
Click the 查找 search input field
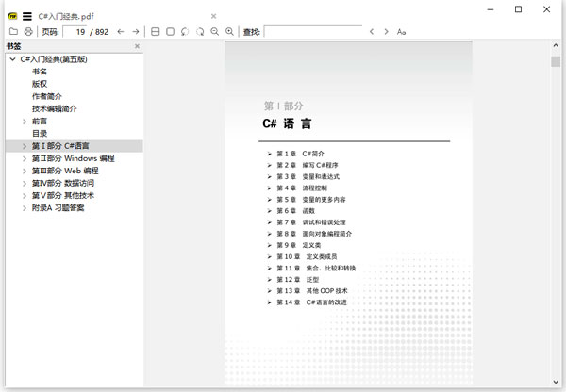[313, 32]
